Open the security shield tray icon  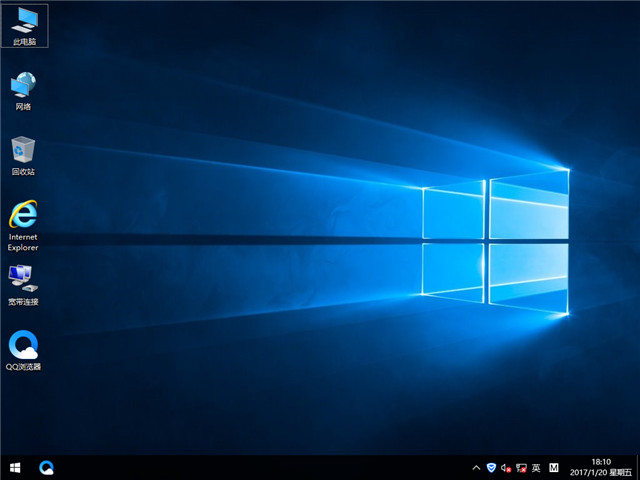[x=491, y=468]
